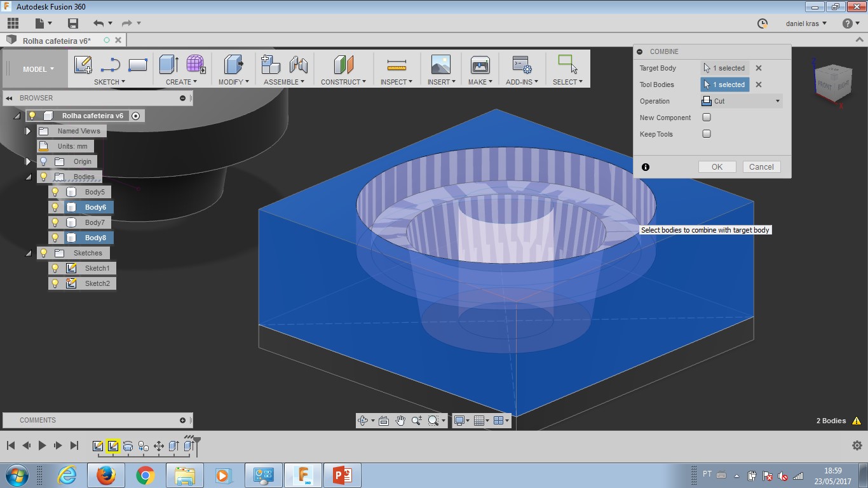Activate the Extrude tool above CREATE
Screen dimensions: 868x488
(x=168, y=65)
